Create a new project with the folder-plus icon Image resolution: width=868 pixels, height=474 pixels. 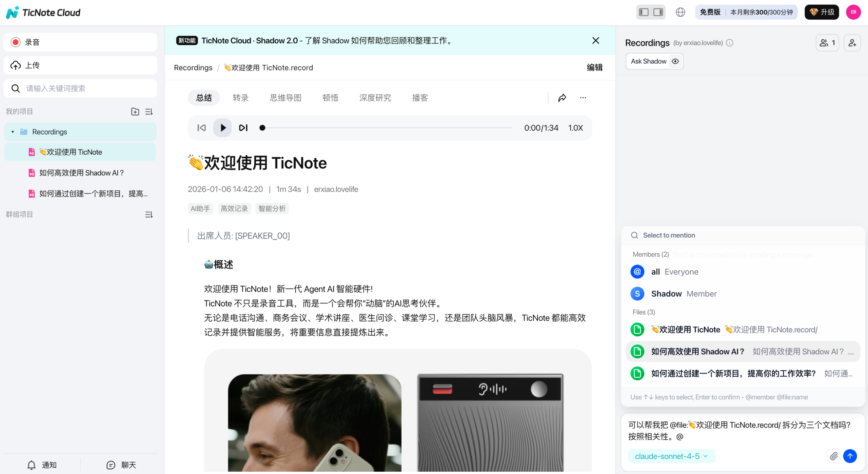(135, 111)
